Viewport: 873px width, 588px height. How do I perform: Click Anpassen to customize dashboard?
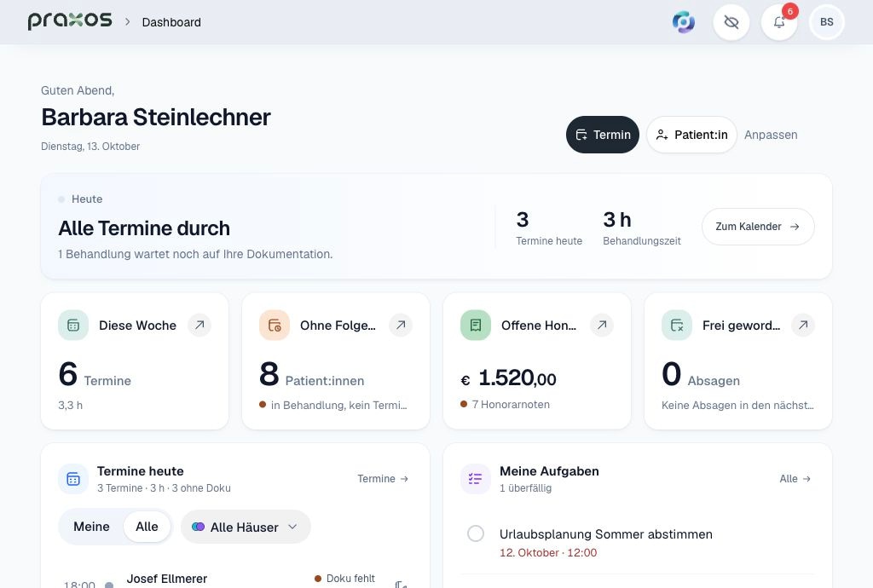tap(771, 135)
